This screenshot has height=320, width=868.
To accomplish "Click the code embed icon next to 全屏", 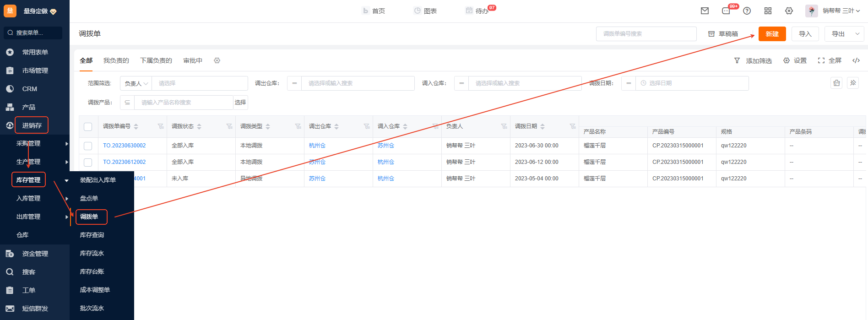I will point(856,60).
